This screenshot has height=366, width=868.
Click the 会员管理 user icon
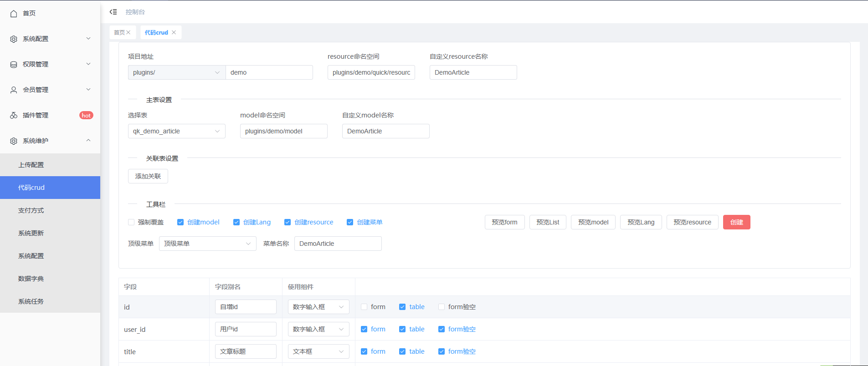14,90
